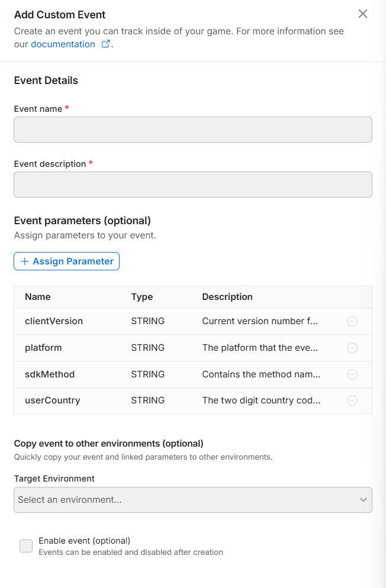Screen dimensions: 386x588
Task: Click the plus icon in Assign Parameter
Action: pyautogui.click(x=25, y=261)
